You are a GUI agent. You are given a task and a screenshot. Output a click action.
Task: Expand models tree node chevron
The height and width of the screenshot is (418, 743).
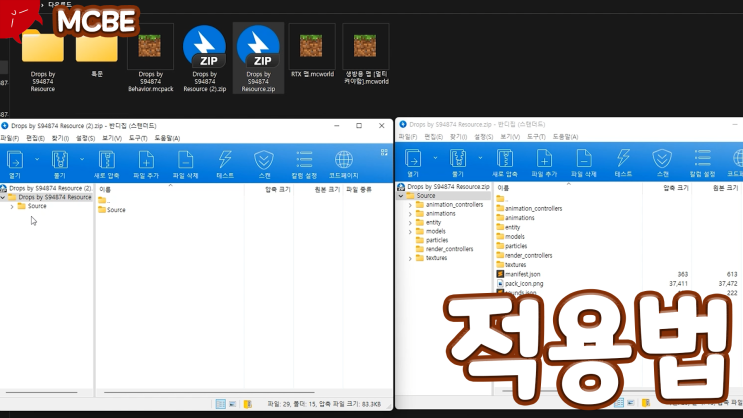click(410, 232)
